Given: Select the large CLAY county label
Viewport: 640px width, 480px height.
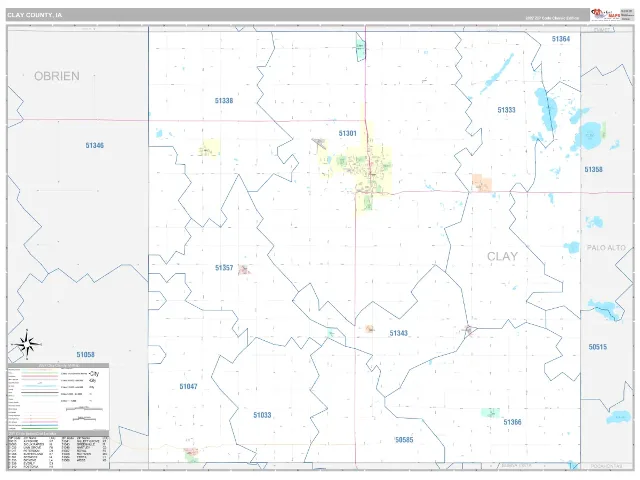Looking at the screenshot, I should (502, 256).
